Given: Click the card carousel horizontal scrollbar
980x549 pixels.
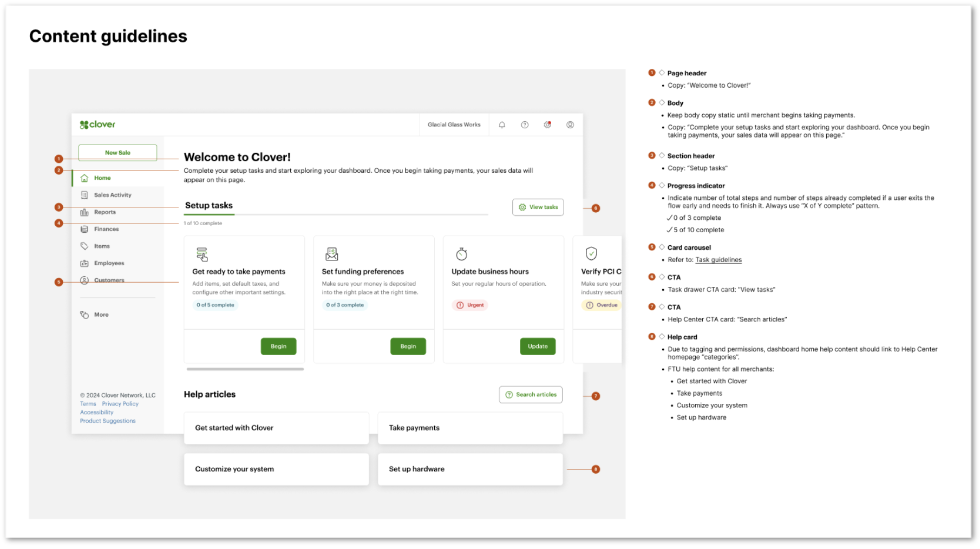Looking at the screenshot, I should 245,369.
